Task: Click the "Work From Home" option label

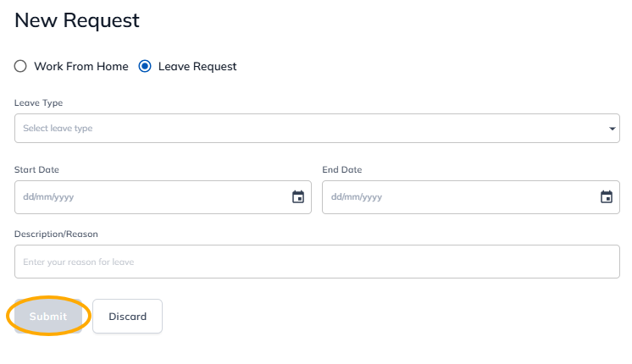Action: point(81,66)
